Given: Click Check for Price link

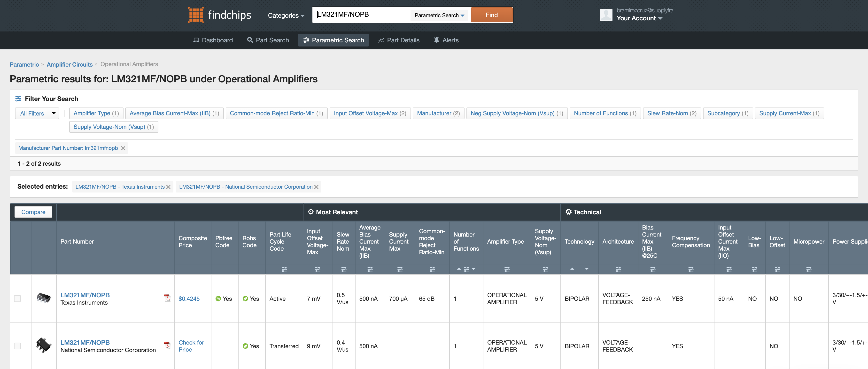Looking at the screenshot, I should [x=191, y=346].
